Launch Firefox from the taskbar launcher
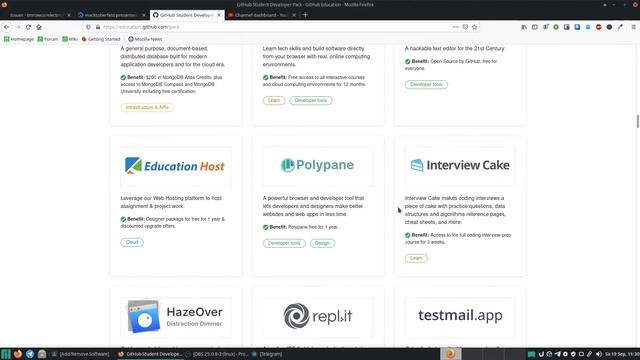 pyautogui.click(x=18, y=354)
